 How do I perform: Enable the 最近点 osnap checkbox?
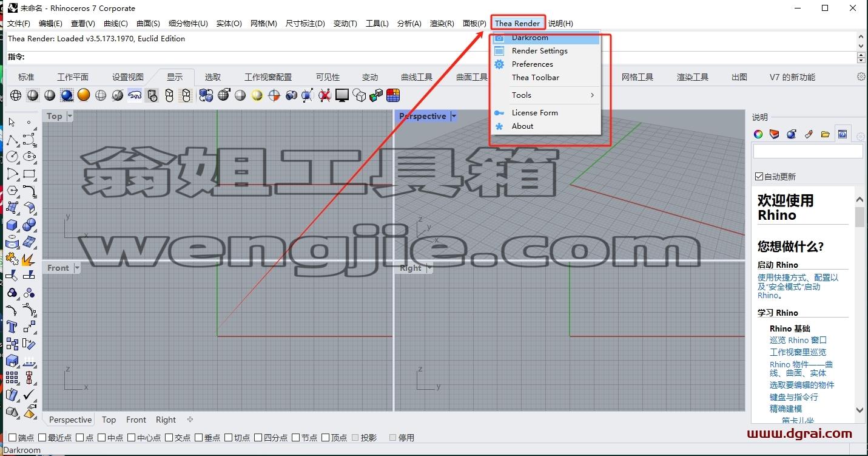tap(42, 437)
